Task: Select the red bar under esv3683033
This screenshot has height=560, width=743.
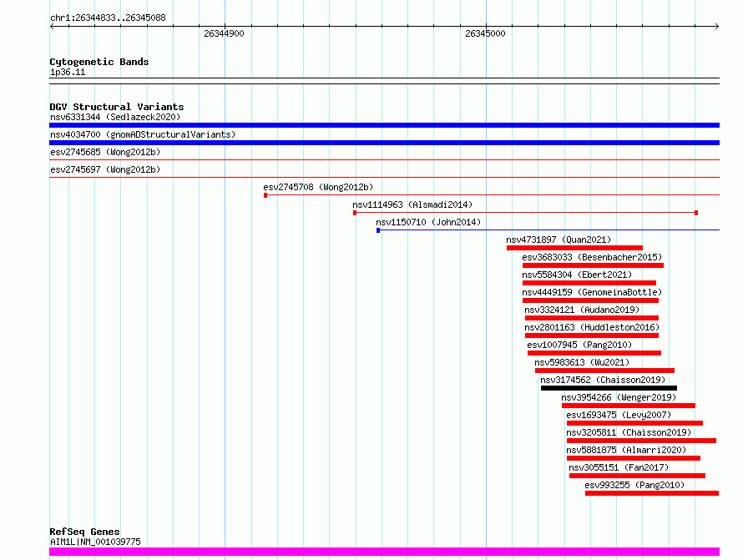Action: click(593, 265)
